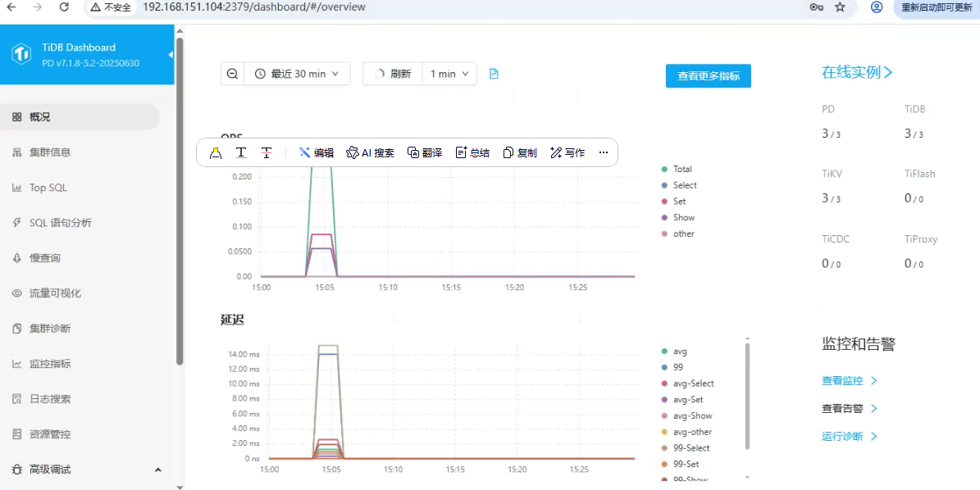Image resolution: width=980 pixels, height=490 pixels.
Task: Click the 概况 grid icon
Action: (17, 116)
